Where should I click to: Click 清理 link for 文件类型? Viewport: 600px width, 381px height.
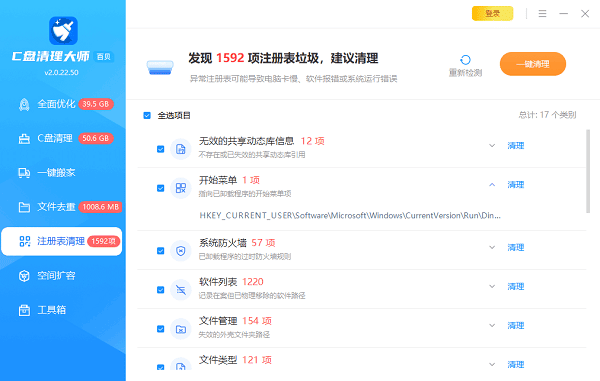[x=516, y=365]
